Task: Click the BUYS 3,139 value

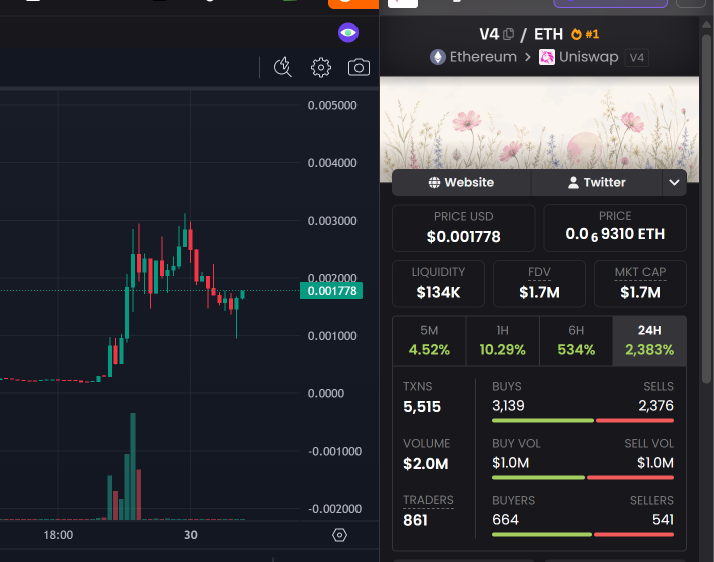Action: pyautogui.click(x=508, y=406)
